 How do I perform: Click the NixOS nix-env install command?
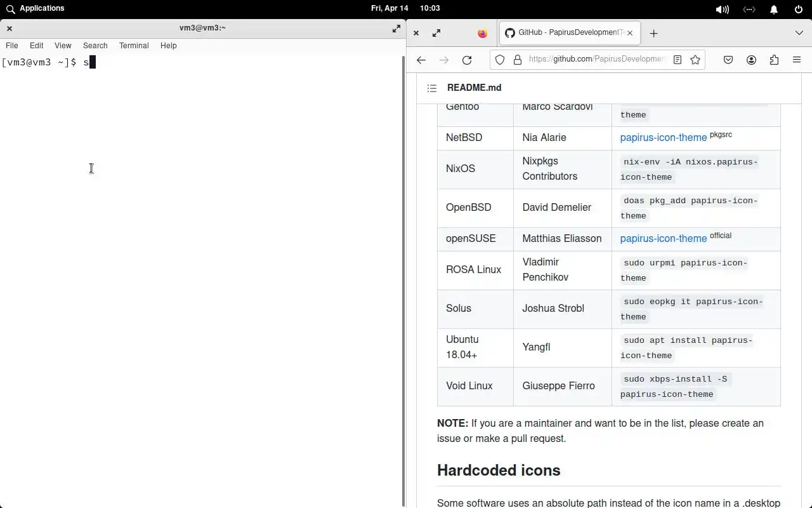pos(689,170)
